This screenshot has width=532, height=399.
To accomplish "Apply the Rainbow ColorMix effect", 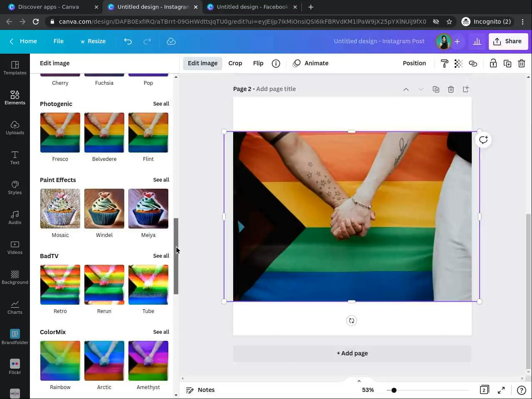I will click(60, 361).
